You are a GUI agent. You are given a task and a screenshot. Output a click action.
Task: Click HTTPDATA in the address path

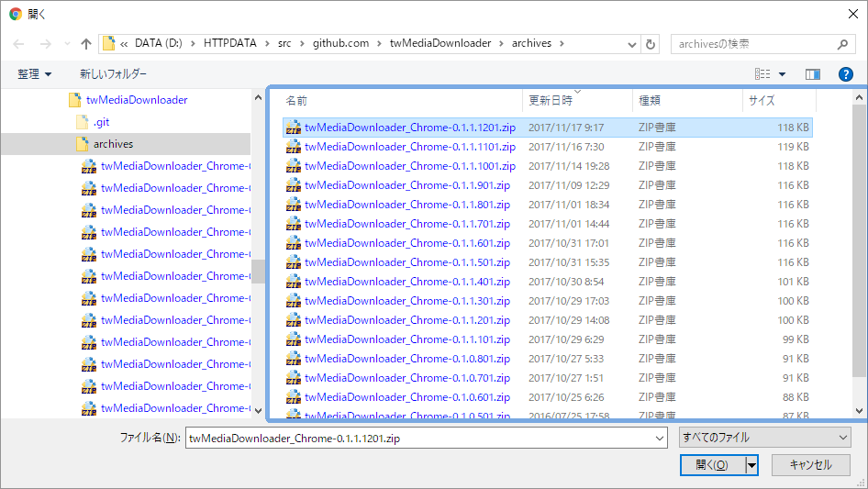tap(229, 43)
